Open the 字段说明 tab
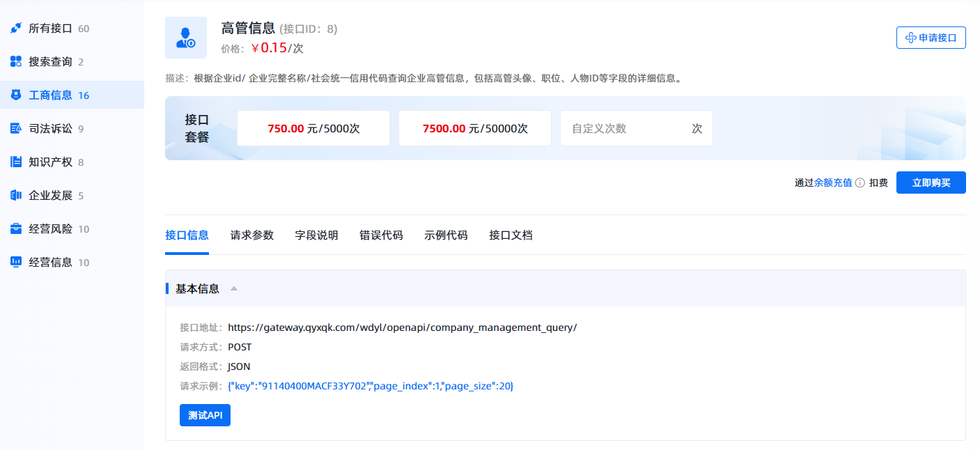Image resolution: width=980 pixels, height=450 pixels. tap(317, 235)
